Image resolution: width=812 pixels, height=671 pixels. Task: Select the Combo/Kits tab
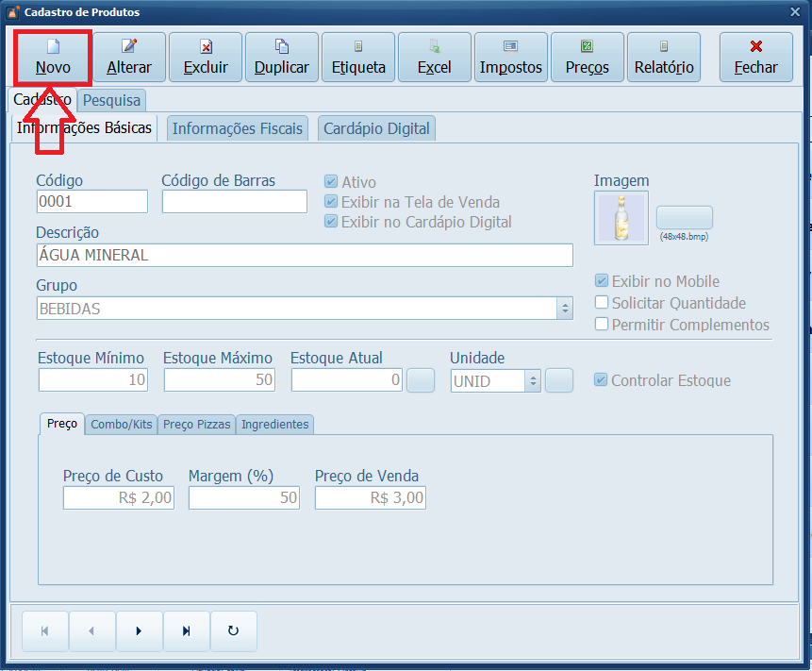(122, 425)
